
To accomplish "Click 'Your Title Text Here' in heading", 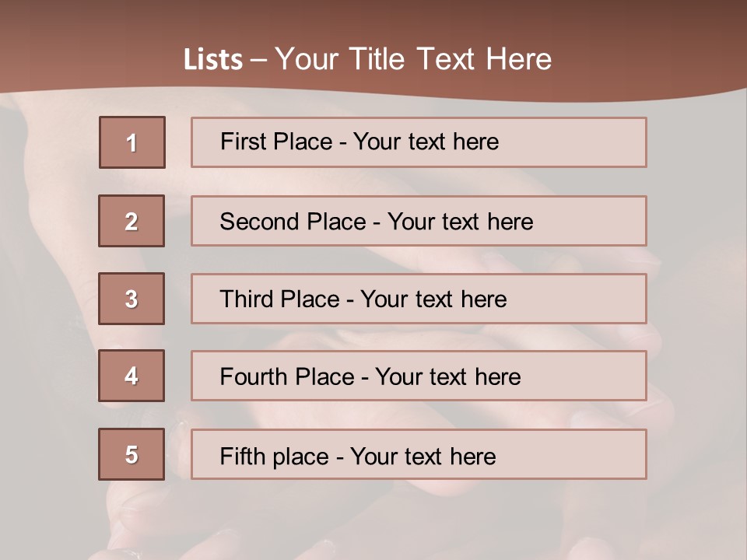I will tap(413, 60).
